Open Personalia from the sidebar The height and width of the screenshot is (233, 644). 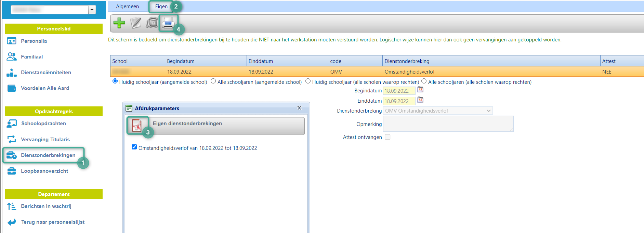click(34, 41)
